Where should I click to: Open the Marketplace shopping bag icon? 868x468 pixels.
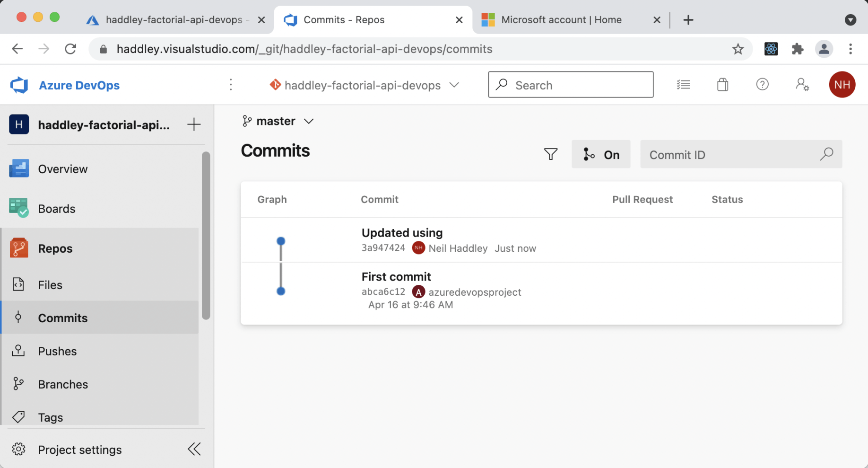(722, 85)
